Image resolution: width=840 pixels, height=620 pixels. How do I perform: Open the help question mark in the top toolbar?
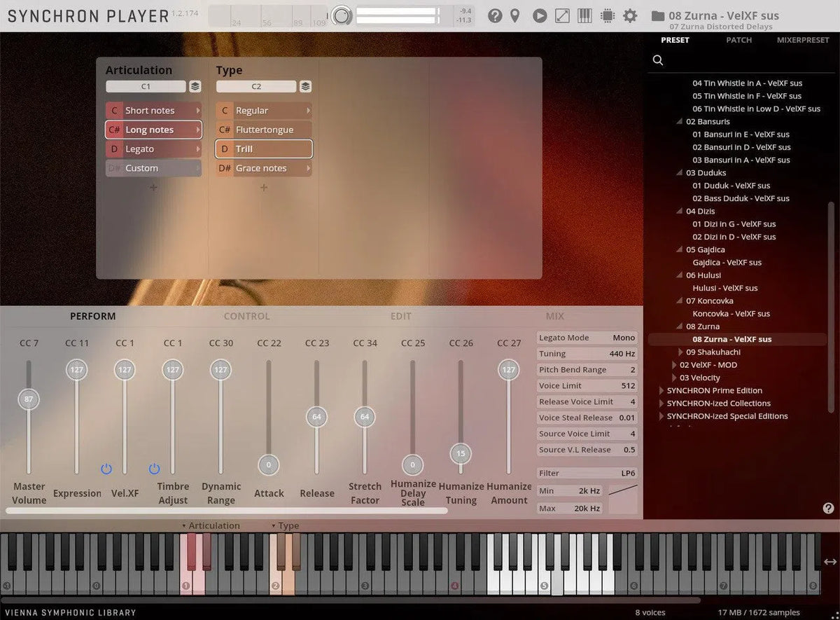click(495, 15)
